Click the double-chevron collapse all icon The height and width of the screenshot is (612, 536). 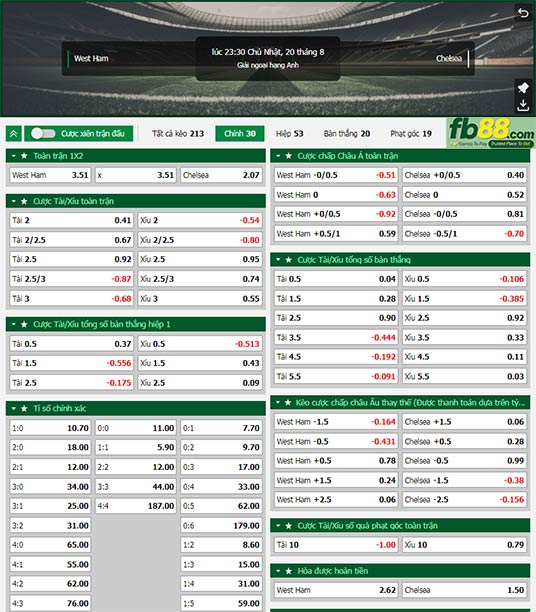pyautogui.click(x=14, y=134)
